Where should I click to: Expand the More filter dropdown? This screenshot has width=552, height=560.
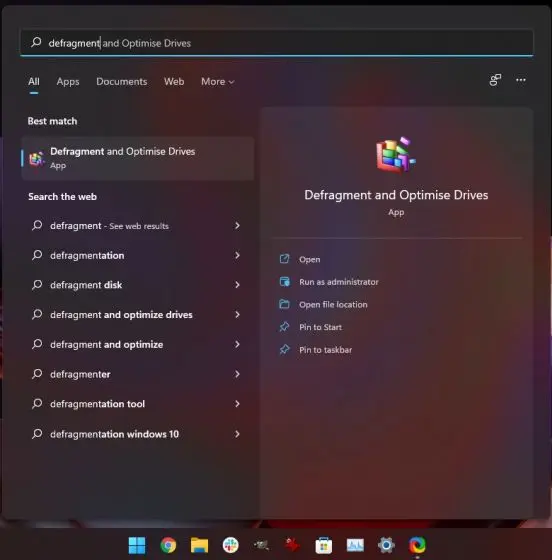[217, 82]
